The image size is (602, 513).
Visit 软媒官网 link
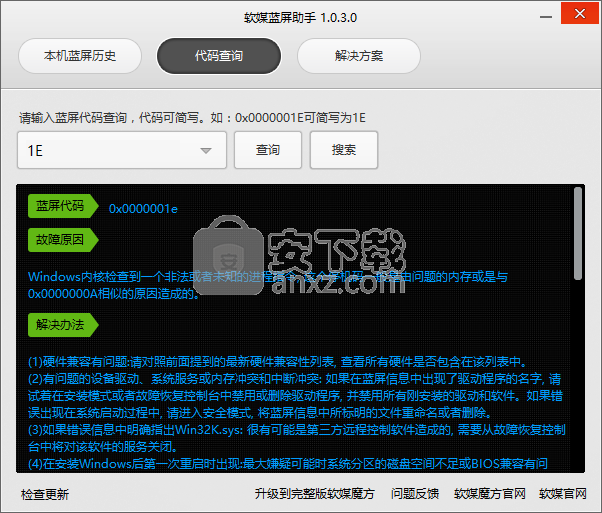tap(563, 494)
